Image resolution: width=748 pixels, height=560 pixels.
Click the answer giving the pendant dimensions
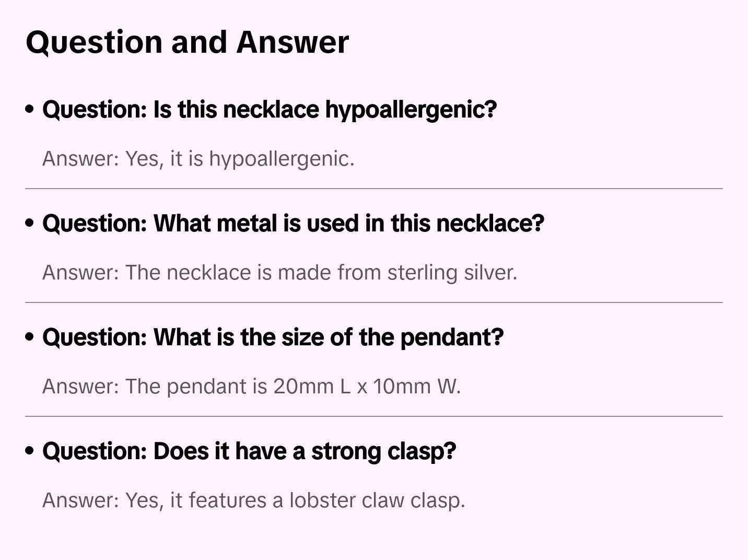point(251,387)
